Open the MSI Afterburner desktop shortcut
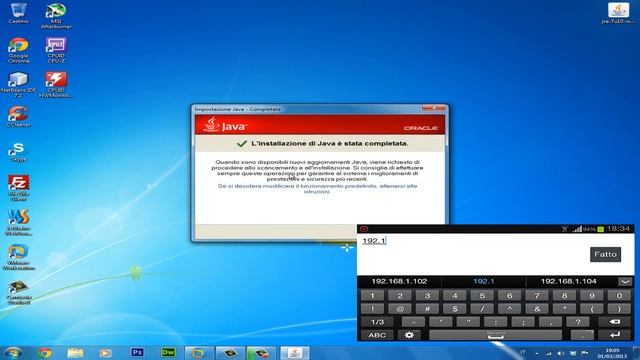The width and height of the screenshot is (640, 360). [56, 16]
